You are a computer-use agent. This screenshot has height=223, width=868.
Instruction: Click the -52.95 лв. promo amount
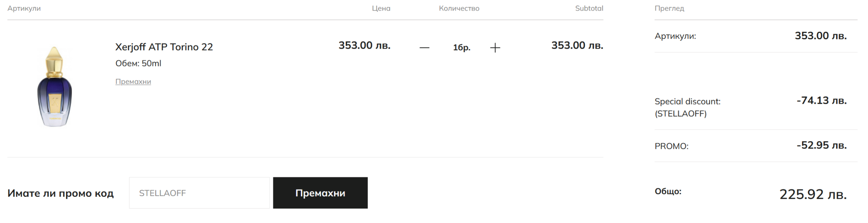click(x=821, y=146)
